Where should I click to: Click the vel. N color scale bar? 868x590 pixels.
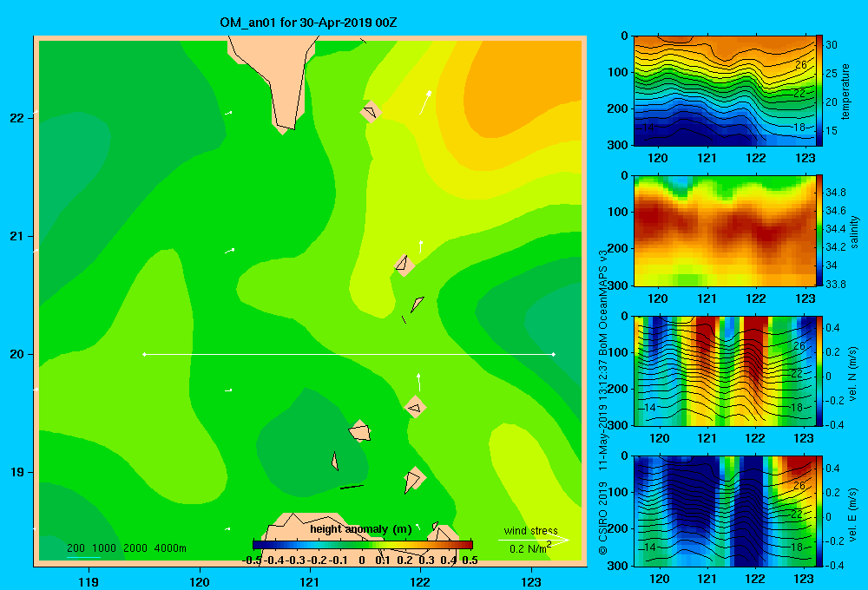[819, 370]
